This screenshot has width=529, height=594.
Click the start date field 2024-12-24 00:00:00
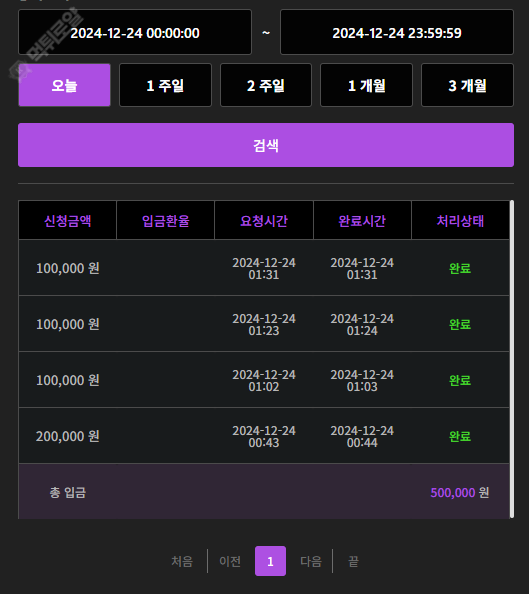135,33
